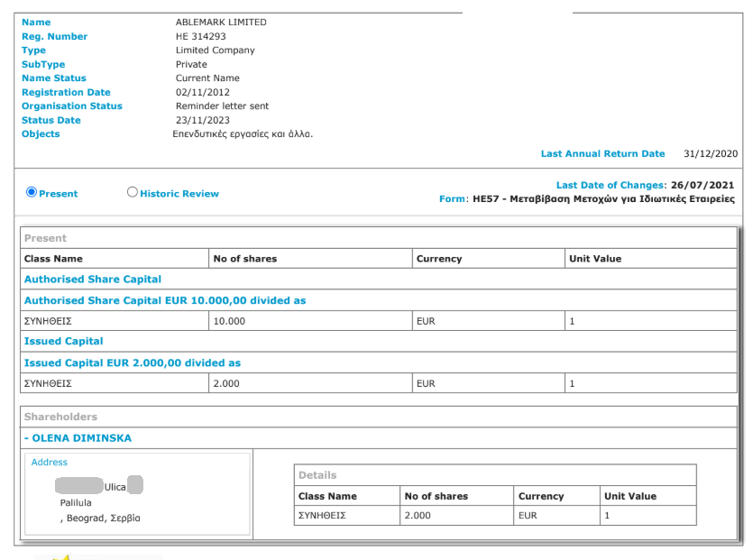
Task: Select the Historic Review radio button
Action: 132,192
